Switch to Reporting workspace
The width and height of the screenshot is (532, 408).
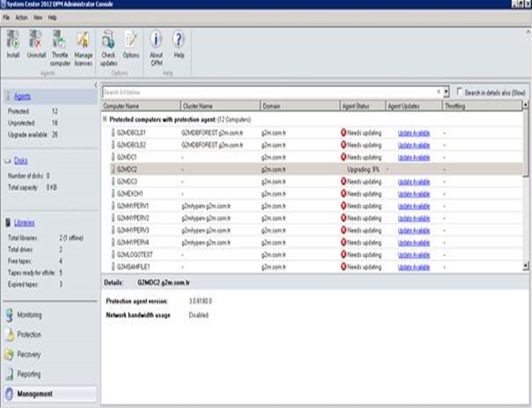29,374
